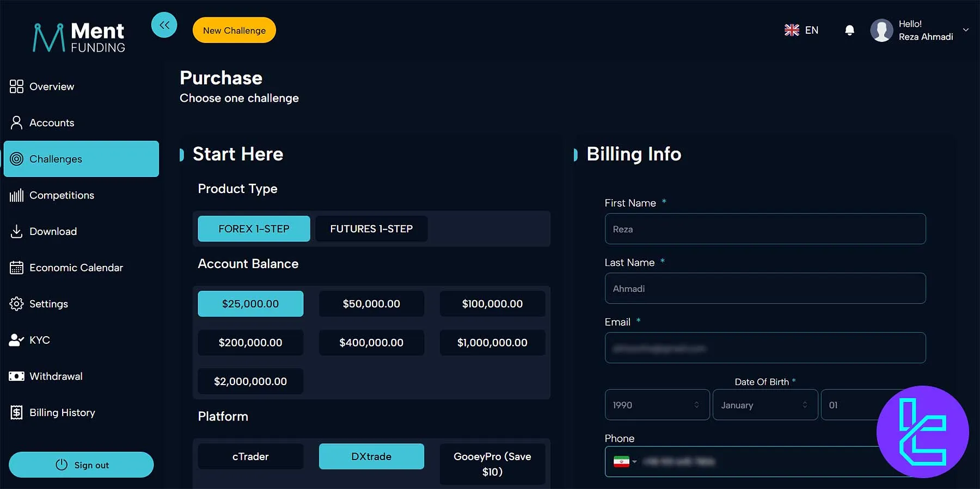Viewport: 980px width, 489px height.
Task: Open the Overview dashboard icon
Action: [x=16, y=86]
